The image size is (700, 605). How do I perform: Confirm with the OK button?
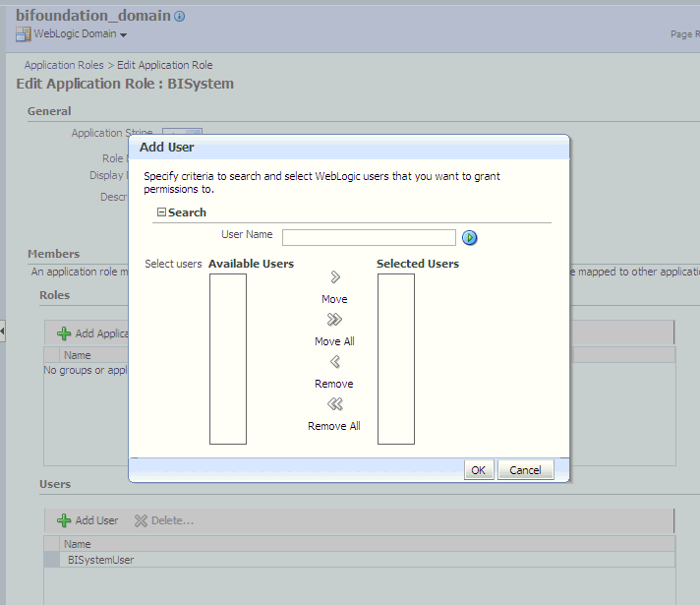[479, 470]
